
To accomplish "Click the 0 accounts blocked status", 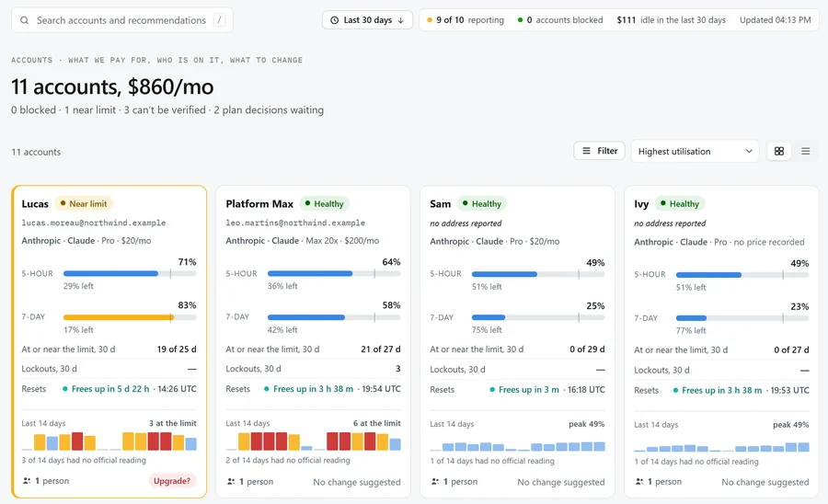I will 559,20.
